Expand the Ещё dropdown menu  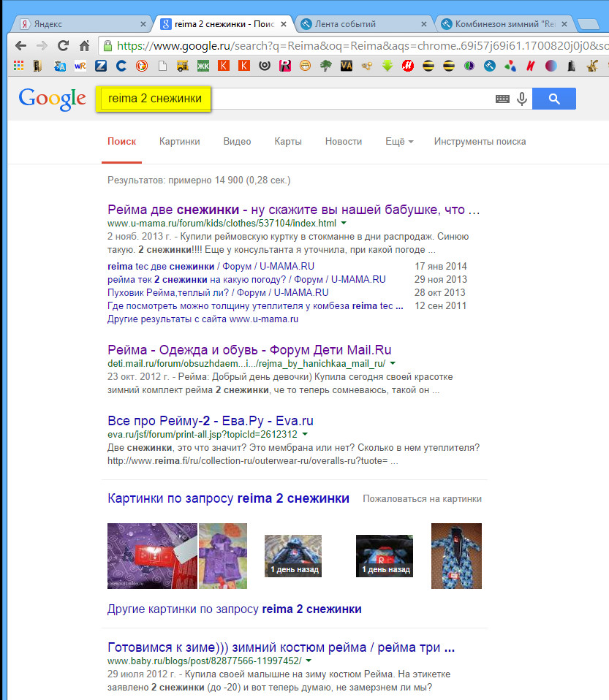tap(399, 142)
